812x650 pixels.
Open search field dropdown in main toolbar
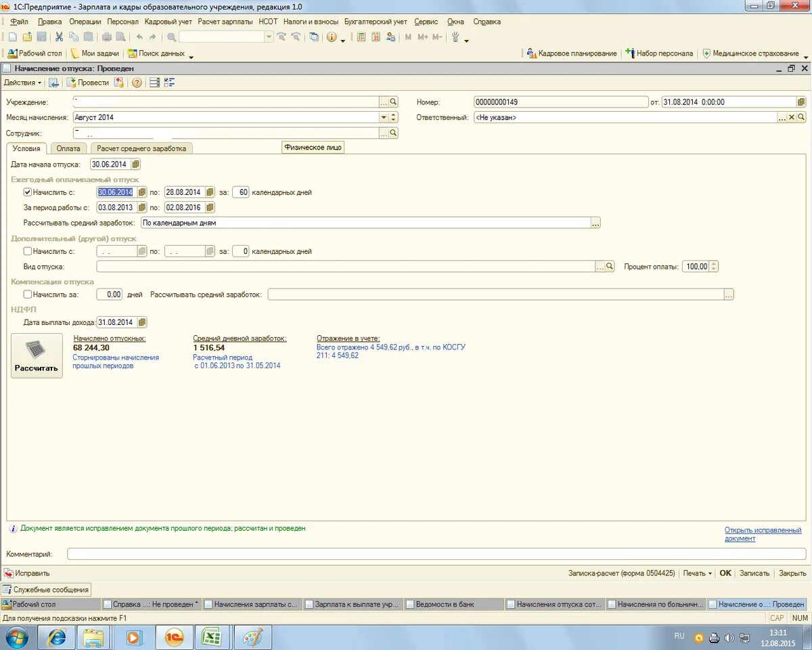269,37
